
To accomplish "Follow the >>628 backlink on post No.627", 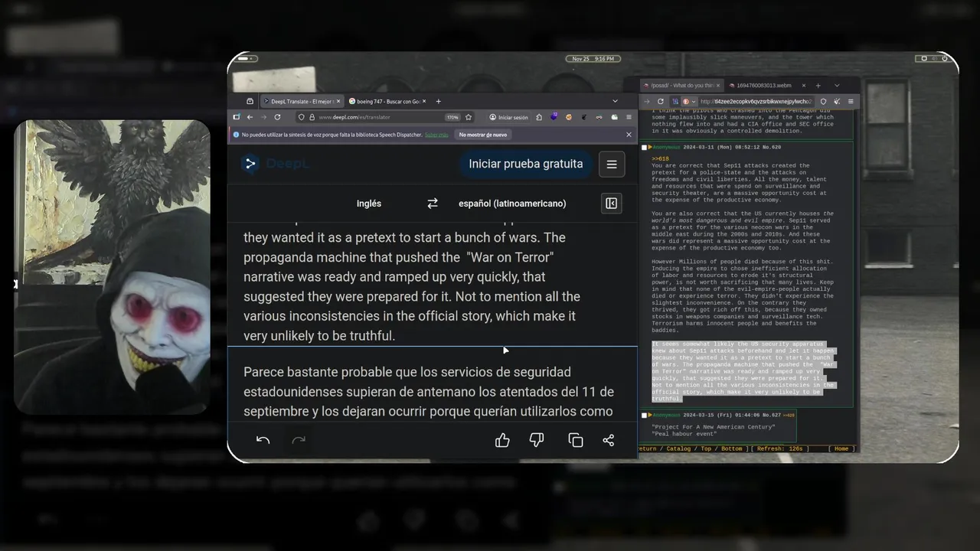I will click(789, 415).
